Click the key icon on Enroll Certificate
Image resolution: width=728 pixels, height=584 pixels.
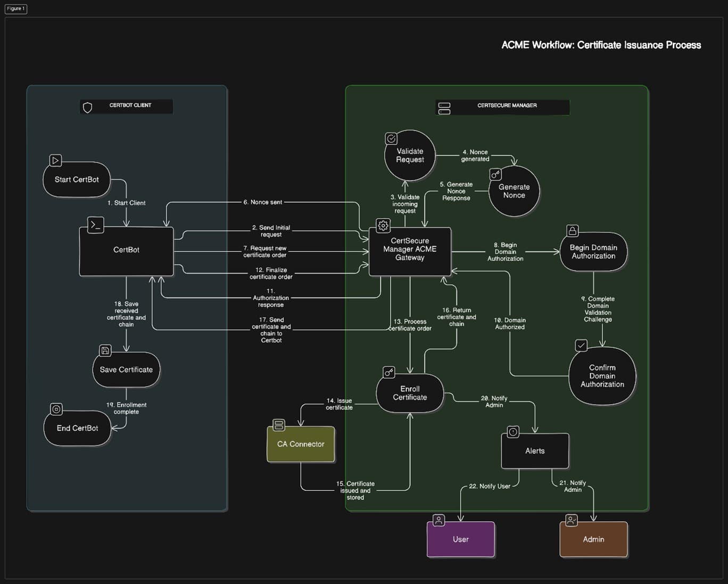(389, 372)
